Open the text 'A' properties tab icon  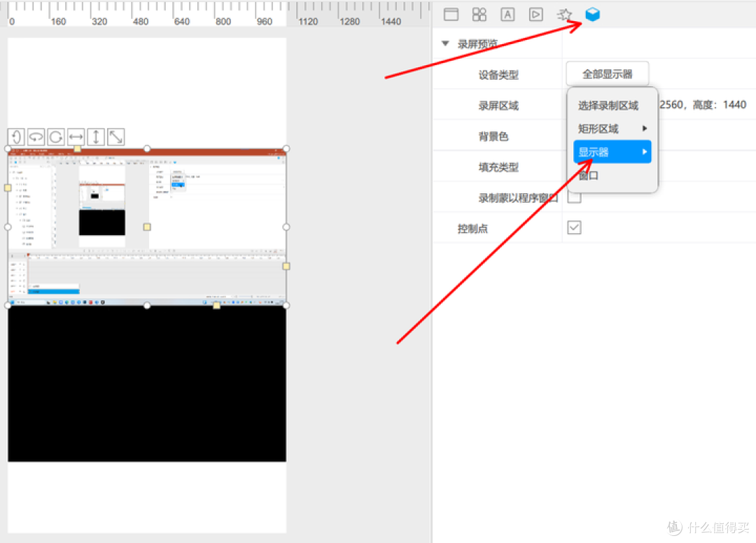[x=507, y=15]
